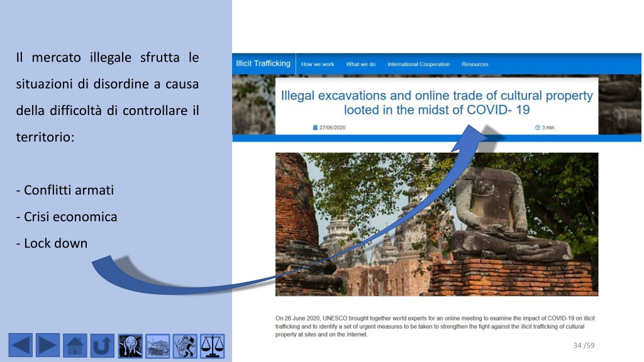Go to previous slide with left arrow
The width and height of the screenshot is (644, 362).
(x=20, y=345)
